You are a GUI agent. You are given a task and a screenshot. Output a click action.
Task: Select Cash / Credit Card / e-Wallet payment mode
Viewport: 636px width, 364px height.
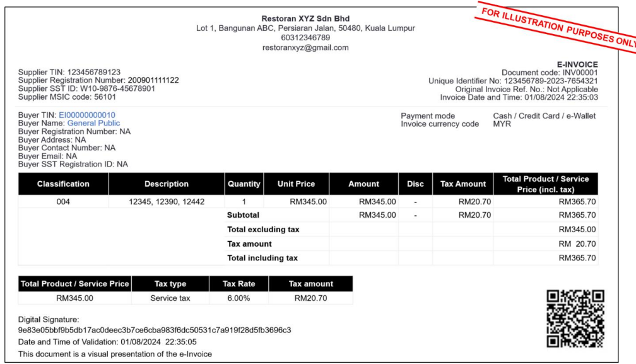point(545,116)
